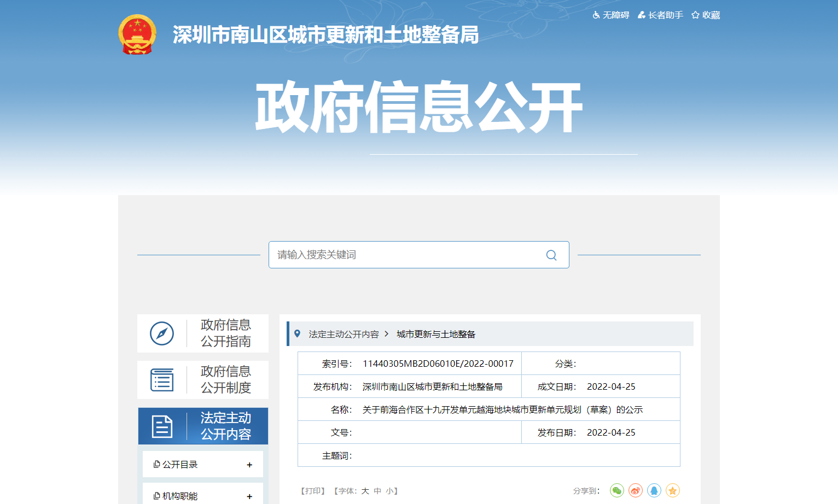Viewport: 838px width, 504px height.
Task: Click the search keyword input field
Action: coord(405,255)
